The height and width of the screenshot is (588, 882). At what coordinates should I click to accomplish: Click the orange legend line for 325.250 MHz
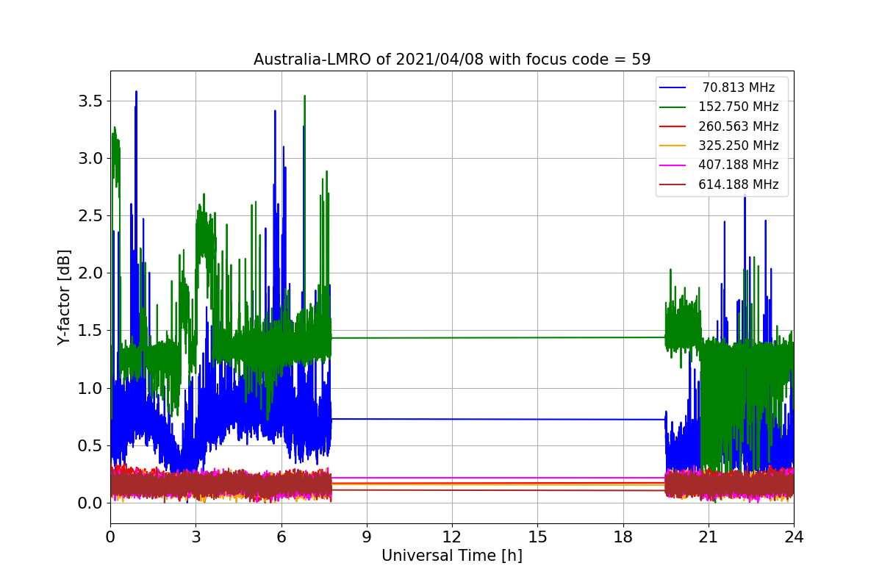673,146
